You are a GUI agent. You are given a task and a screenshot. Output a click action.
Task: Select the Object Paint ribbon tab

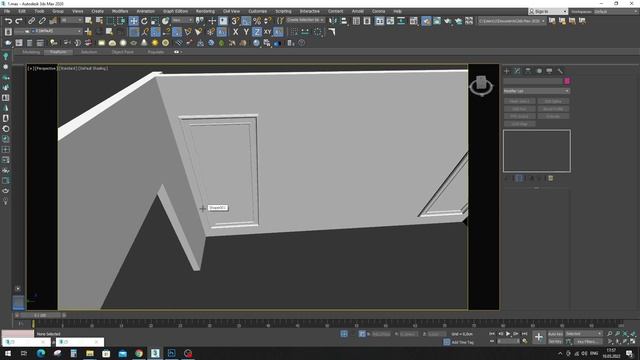pyautogui.click(x=122, y=52)
